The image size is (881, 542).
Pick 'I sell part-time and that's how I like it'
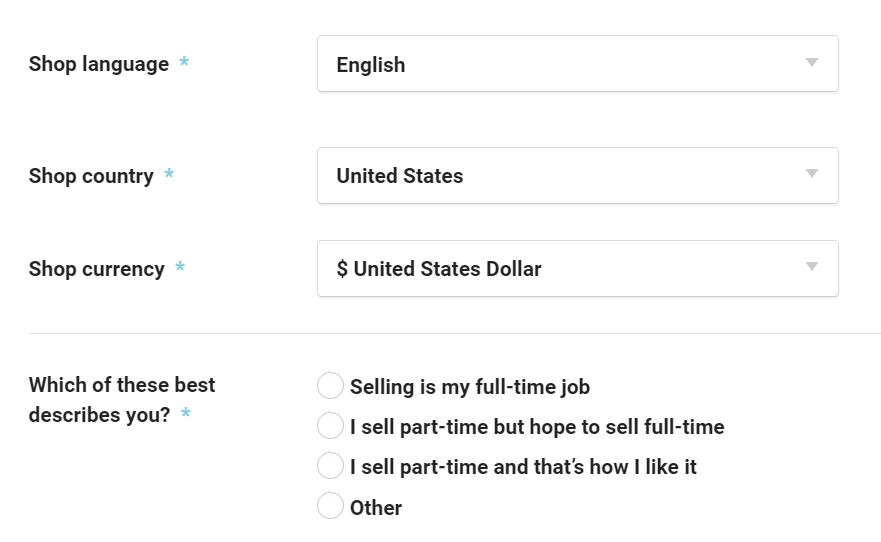coord(330,466)
